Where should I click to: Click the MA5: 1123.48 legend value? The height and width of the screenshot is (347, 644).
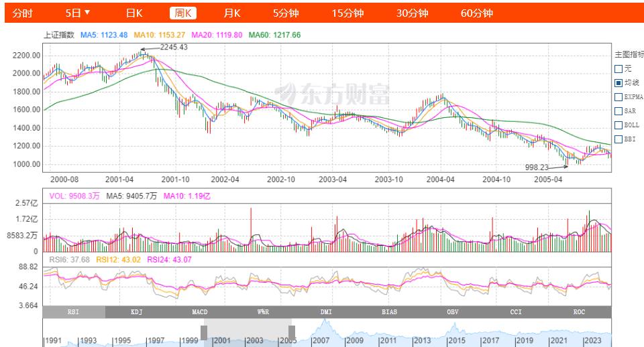coord(104,36)
